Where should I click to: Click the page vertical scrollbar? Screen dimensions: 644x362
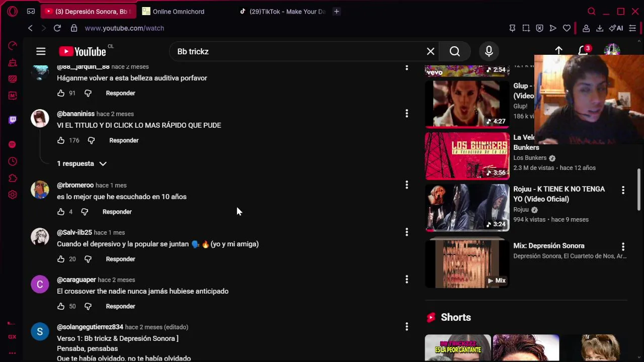click(x=639, y=189)
